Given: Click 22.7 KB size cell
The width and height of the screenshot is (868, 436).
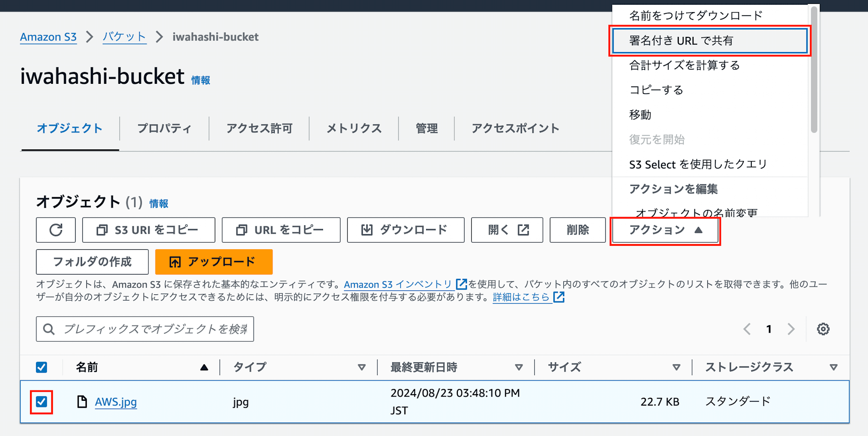Looking at the screenshot, I should click(x=660, y=402).
